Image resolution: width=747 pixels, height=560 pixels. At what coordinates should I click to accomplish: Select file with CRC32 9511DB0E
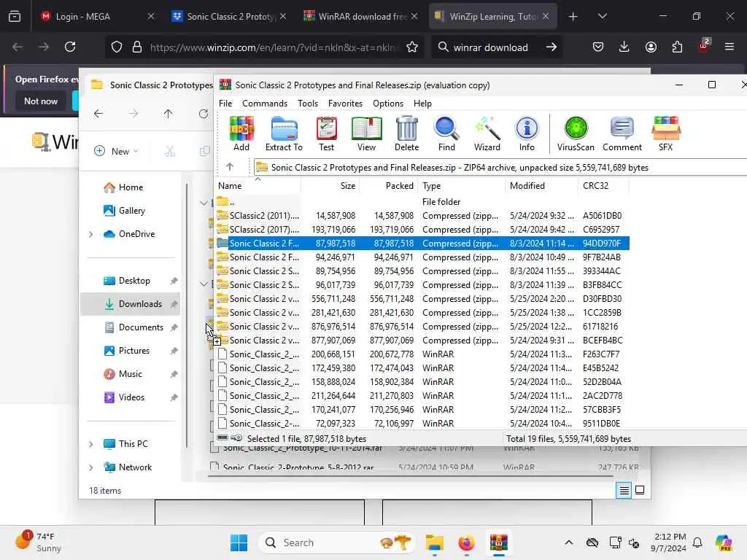click(x=423, y=424)
